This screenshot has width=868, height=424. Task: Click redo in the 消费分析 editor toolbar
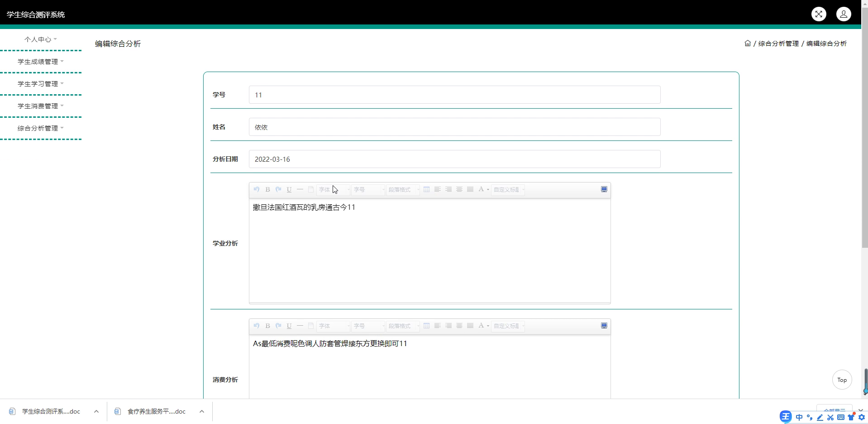click(x=278, y=326)
